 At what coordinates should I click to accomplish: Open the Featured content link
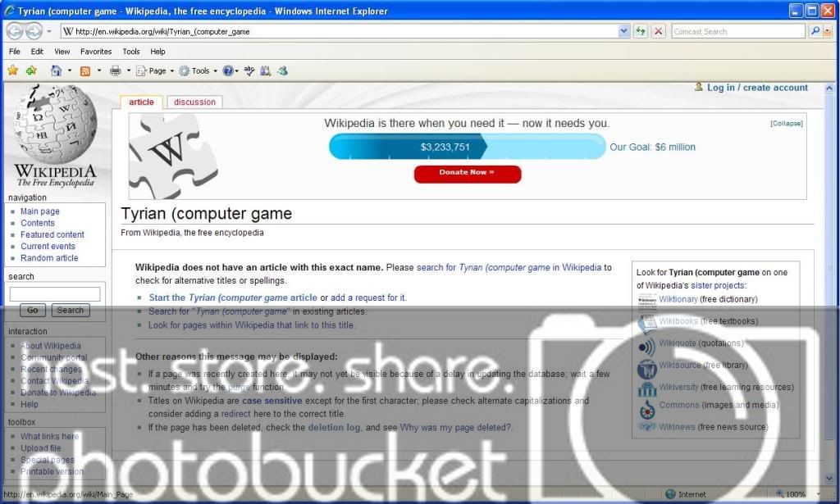coord(52,234)
